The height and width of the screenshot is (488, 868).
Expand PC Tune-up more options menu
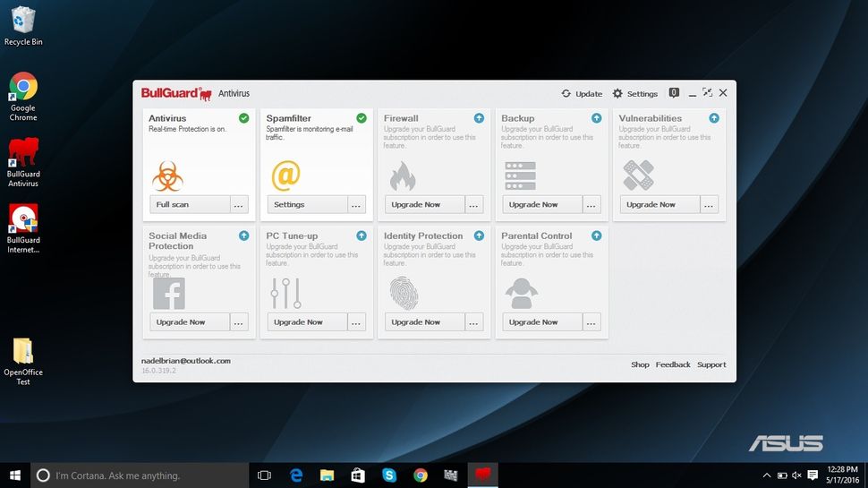[x=356, y=321]
